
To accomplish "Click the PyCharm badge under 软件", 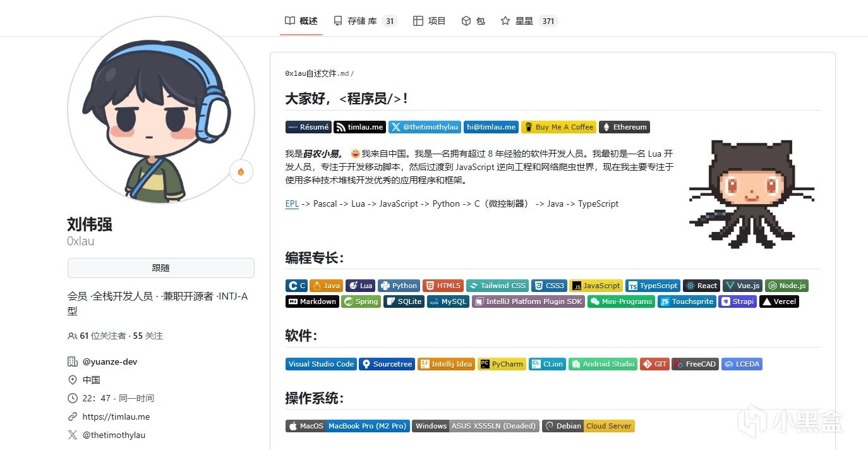I will 502,363.
